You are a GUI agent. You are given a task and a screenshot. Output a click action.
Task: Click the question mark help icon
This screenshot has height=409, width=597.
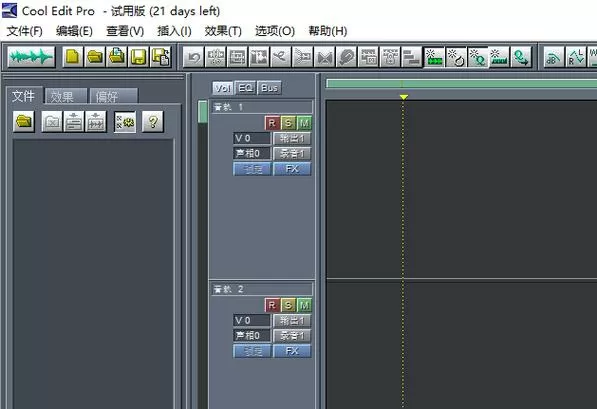153,121
